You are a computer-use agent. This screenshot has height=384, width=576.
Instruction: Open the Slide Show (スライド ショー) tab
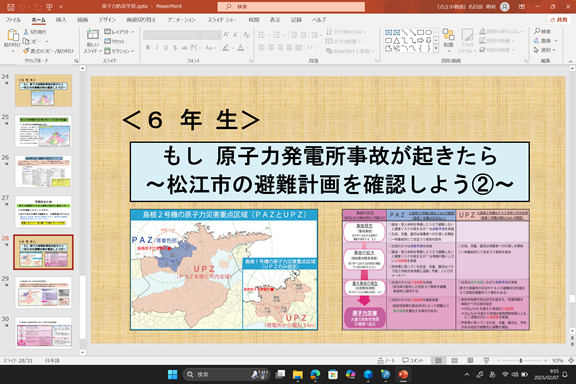(x=222, y=20)
